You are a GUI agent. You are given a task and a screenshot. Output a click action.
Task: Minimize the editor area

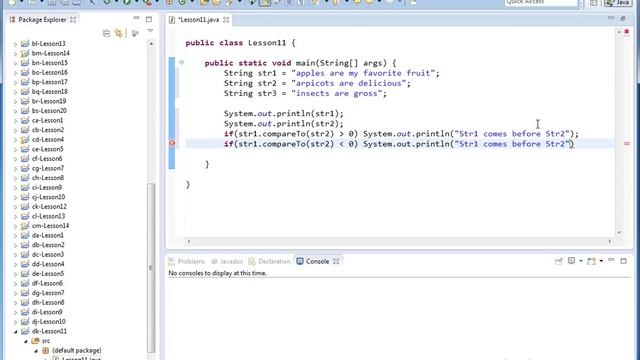click(611, 18)
